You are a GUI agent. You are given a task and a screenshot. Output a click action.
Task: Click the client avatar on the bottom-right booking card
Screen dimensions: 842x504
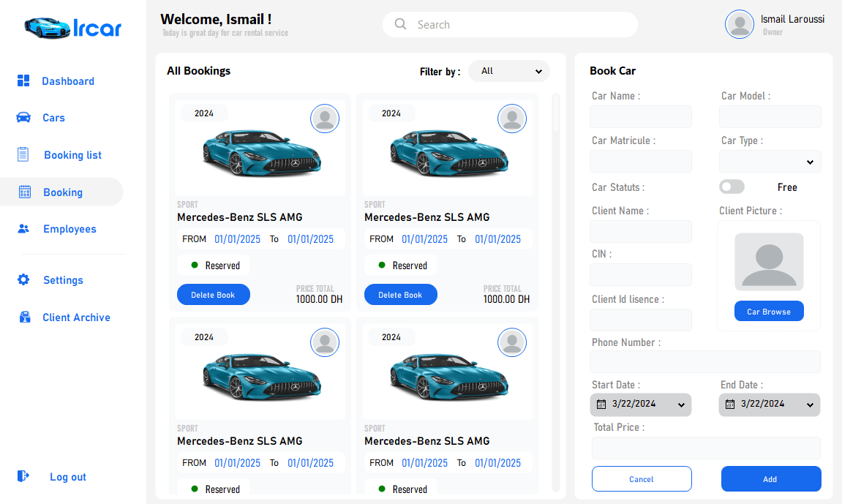(512, 342)
